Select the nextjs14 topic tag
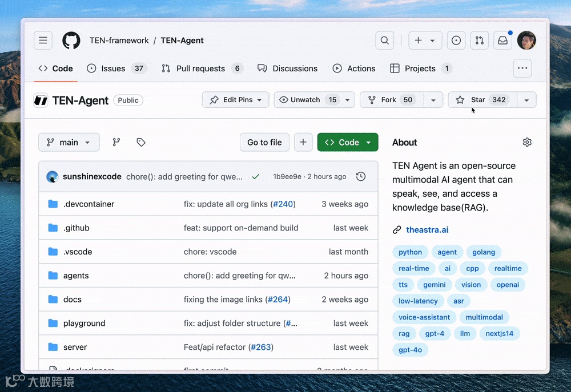Screen dimensions: 571x392 coord(499,333)
